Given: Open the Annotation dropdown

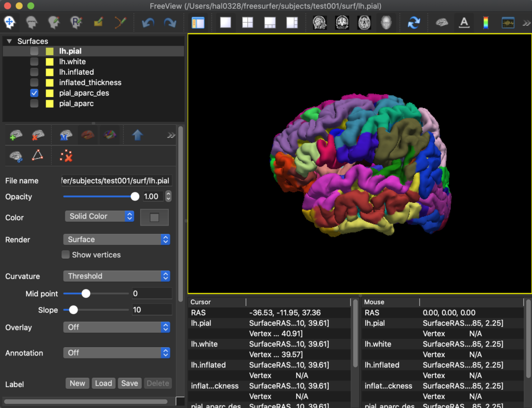Looking at the screenshot, I should (117, 352).
